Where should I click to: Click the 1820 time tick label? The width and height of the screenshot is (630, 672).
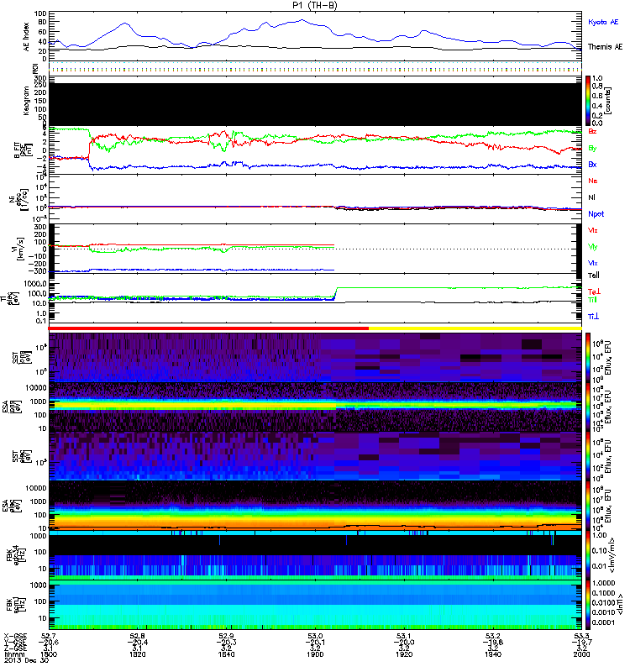[137, 654]
